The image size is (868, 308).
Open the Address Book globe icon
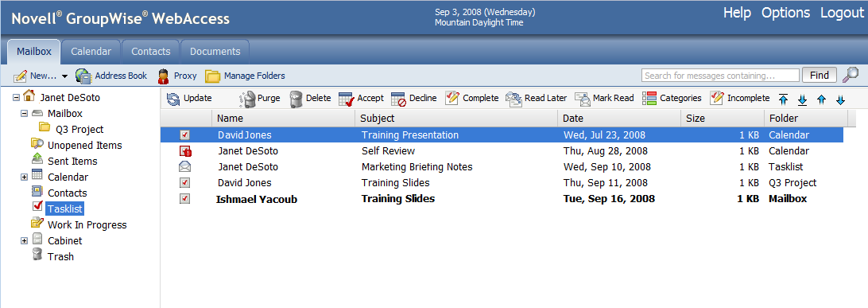coord(83,76)
